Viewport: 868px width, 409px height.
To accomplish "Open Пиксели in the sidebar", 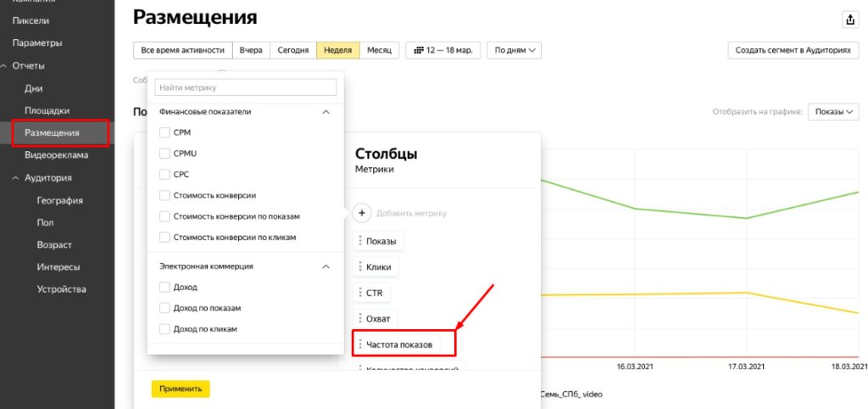I will pos(31,21).
